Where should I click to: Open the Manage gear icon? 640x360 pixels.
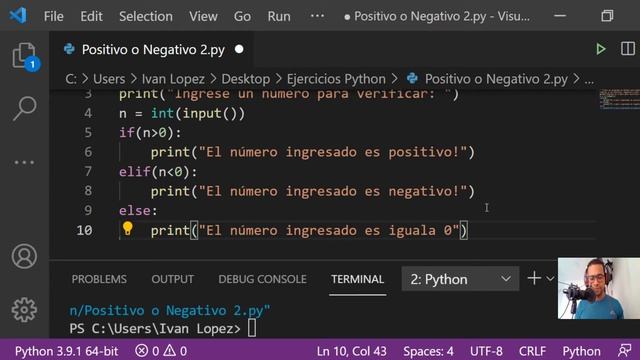pos(24,310)
